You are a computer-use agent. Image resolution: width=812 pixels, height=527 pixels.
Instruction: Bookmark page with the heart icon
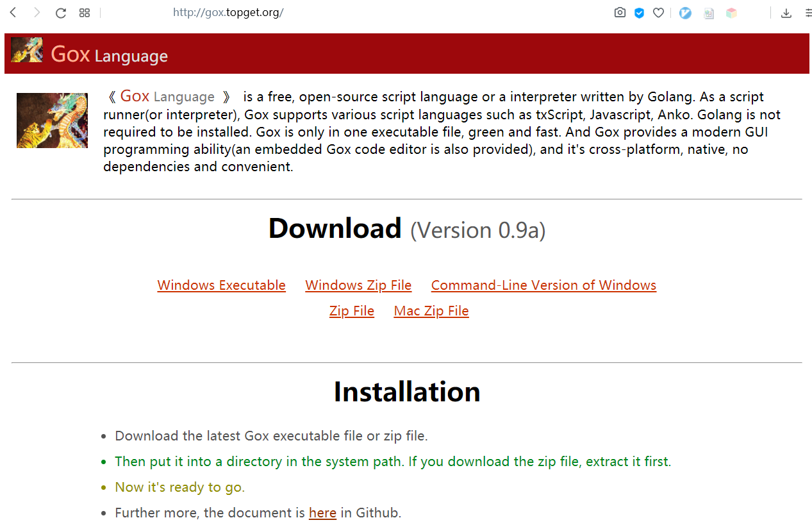pyautogui.click(x=658, y=13)
